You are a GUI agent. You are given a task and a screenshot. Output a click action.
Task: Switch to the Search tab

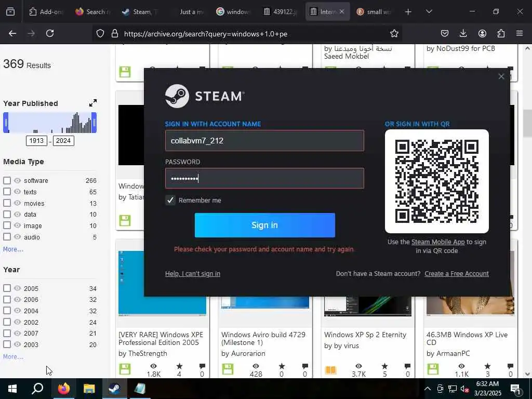94,12
